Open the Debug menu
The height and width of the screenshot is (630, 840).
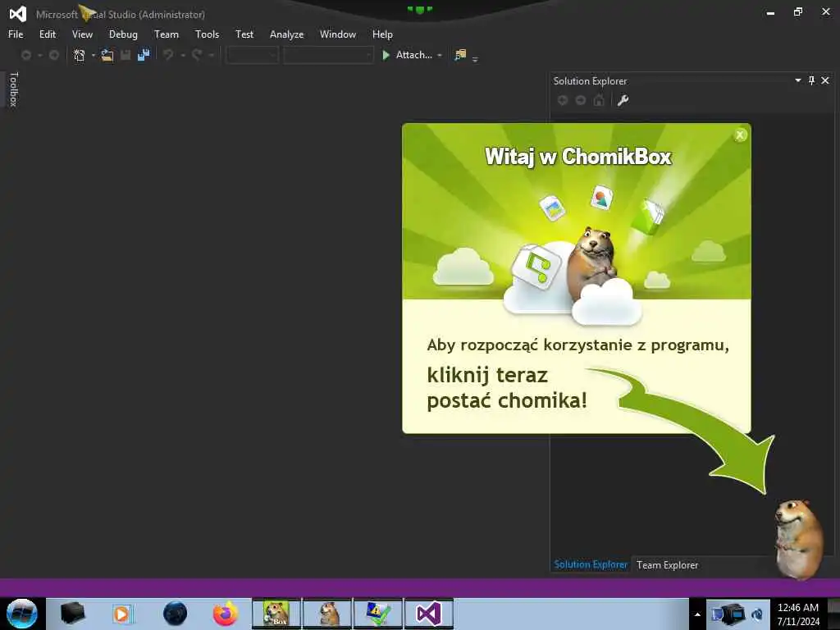pyautogui.click(x=123, y=34)
